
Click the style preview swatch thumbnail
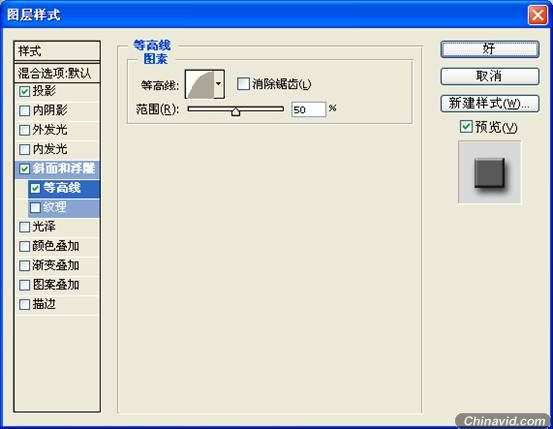click(490, 172)
